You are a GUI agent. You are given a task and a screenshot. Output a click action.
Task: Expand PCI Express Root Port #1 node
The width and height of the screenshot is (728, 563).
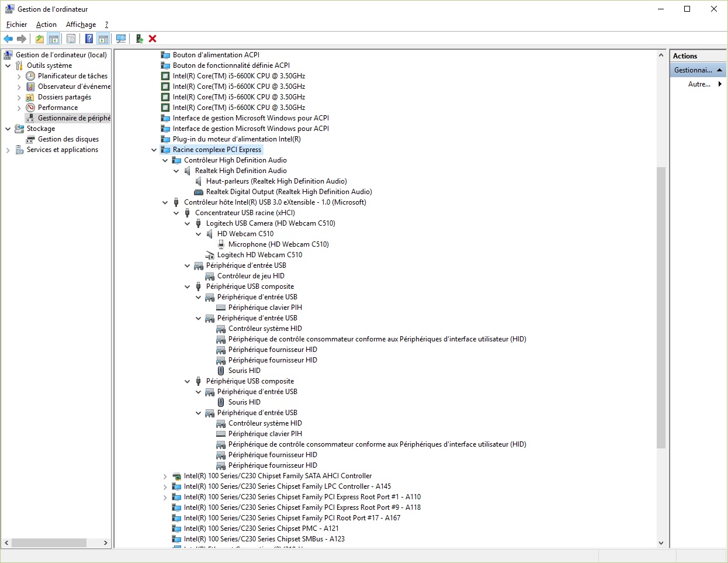tap(165, 497)
